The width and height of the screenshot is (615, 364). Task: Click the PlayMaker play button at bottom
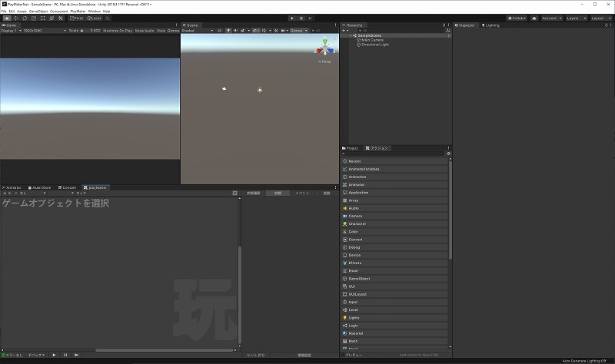(54, 355)
